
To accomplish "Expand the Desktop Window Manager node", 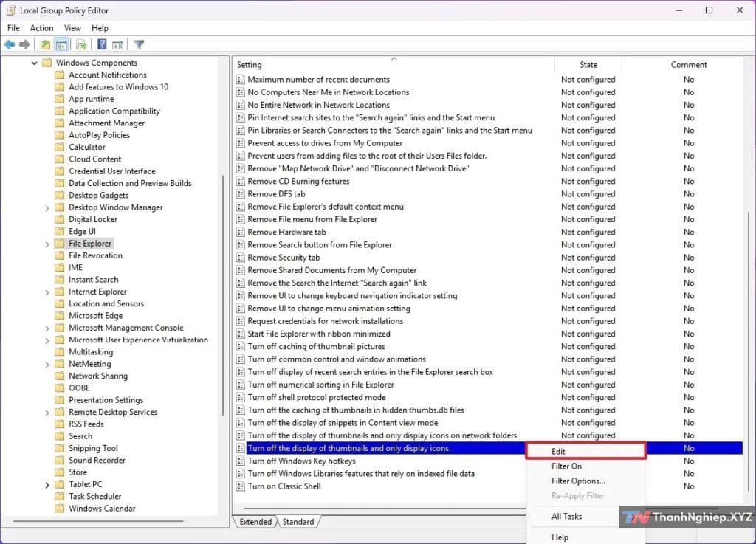I will tap(47, 207).
